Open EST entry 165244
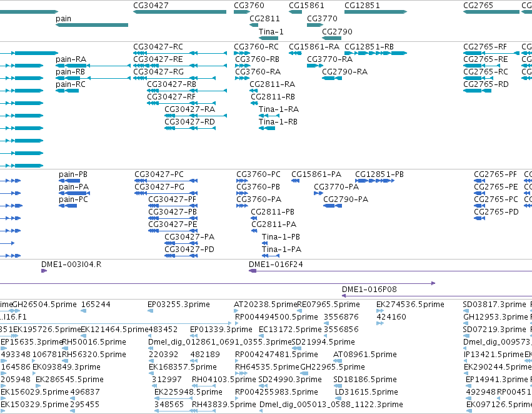 coord(96,305)
